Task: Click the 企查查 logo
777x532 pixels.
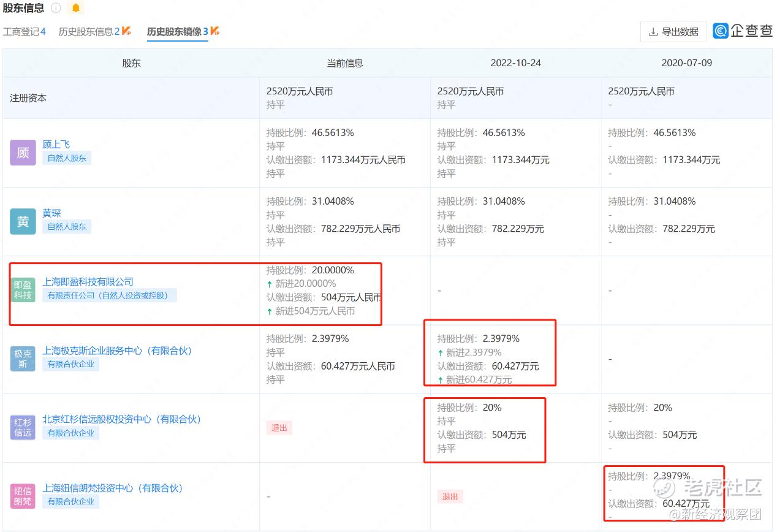Action: 743,31
